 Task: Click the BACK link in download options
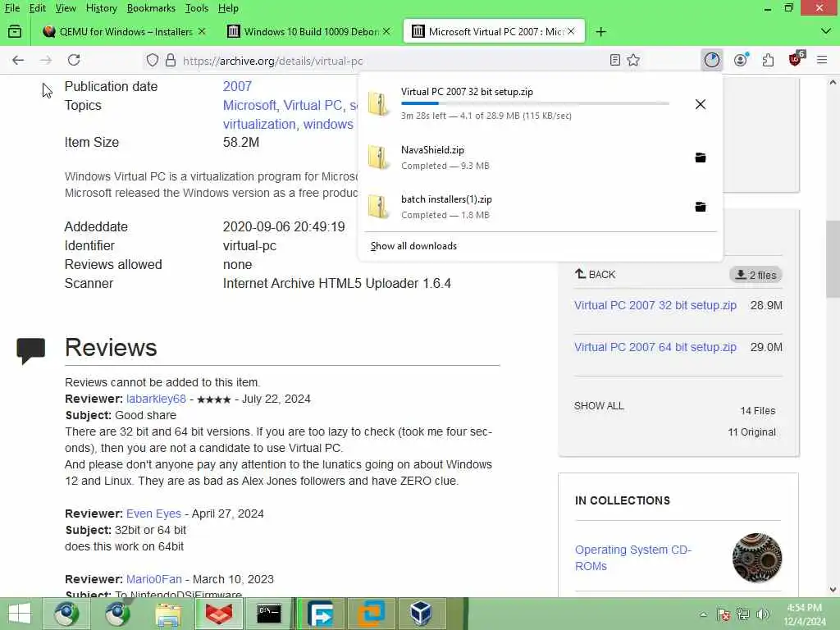pyautogui.click(x=596, y=274)
